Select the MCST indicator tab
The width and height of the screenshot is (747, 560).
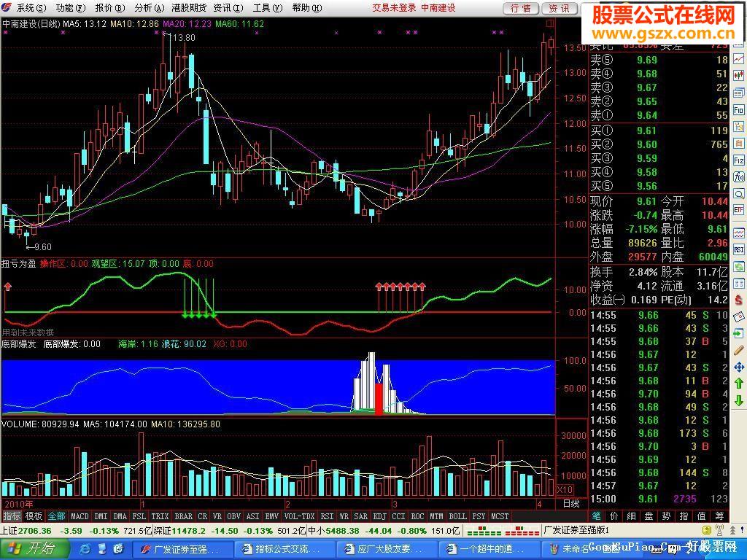500,516
